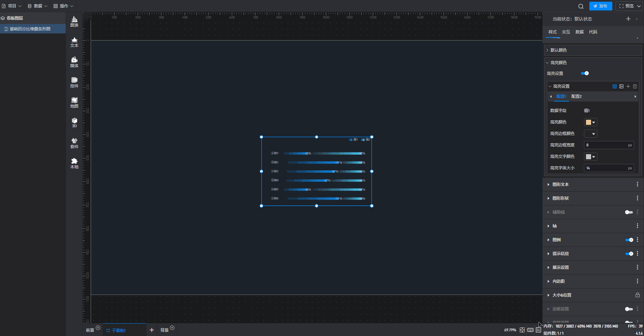This screenshot has height=336, width=644.
Task: Click the search magnifier icon
Action: [x=581, y=6]
